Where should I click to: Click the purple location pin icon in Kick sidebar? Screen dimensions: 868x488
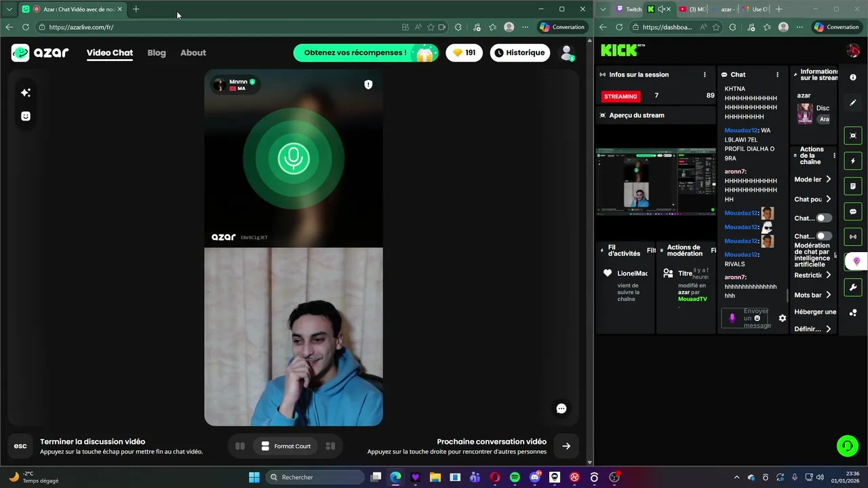pyautogui.click(x=856, y=262)
